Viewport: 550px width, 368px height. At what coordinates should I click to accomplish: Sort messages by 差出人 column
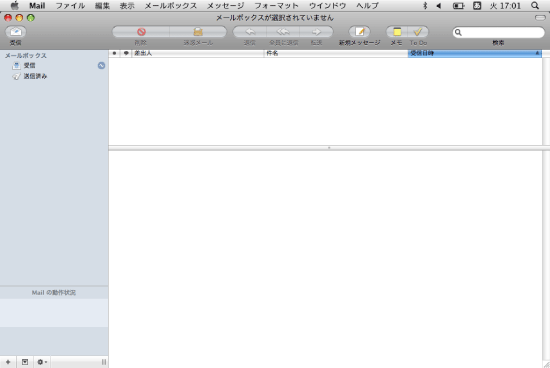pyautogui.click(x=197, y=53)
